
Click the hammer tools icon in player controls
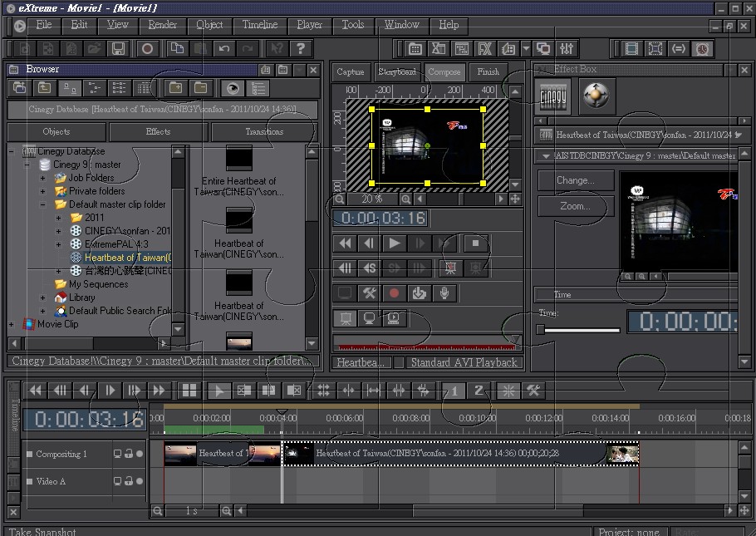[x=370, y=293]
